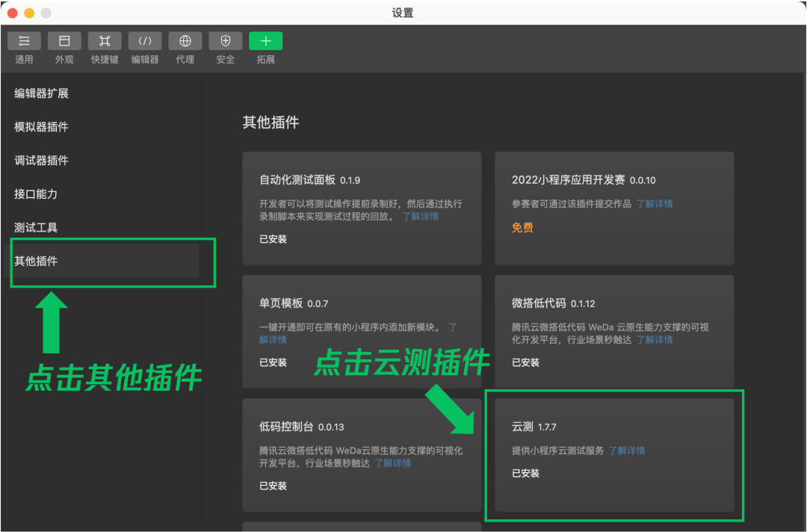Click 已安装 status under 低码控制台
This screenshot has height=532, width=807.
273,486
